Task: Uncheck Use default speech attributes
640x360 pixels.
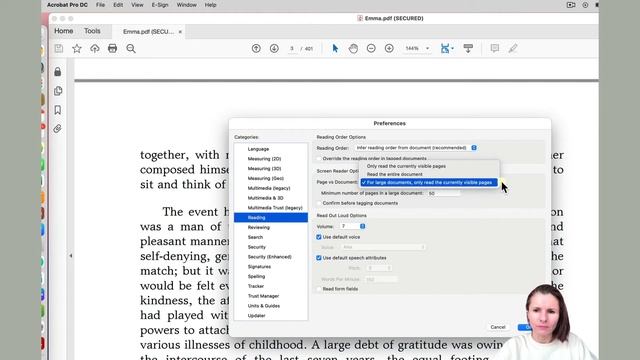Action: [319, 258]
